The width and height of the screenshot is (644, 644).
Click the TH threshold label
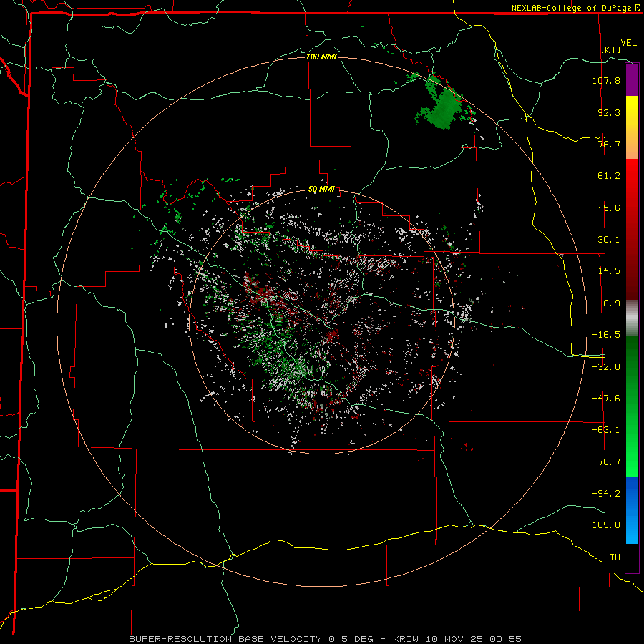615,557
